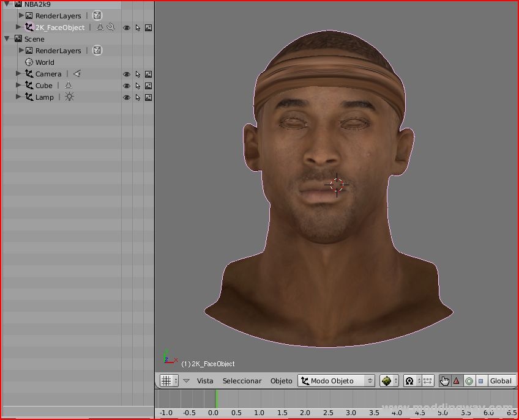519x420 pixels.
Task: Enable the scale manipulator square icon
Action: [x=480, y=381]
